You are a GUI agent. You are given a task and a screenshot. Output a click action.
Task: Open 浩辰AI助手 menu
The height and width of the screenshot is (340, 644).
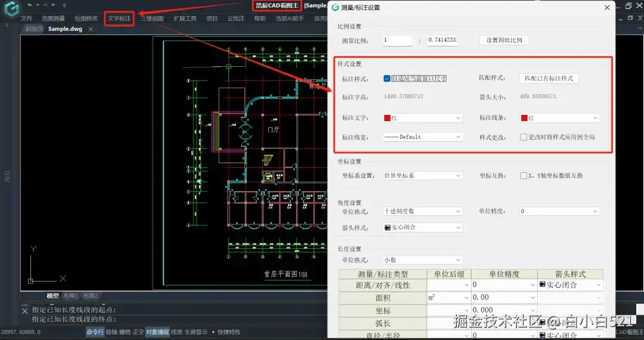[290, 18]
